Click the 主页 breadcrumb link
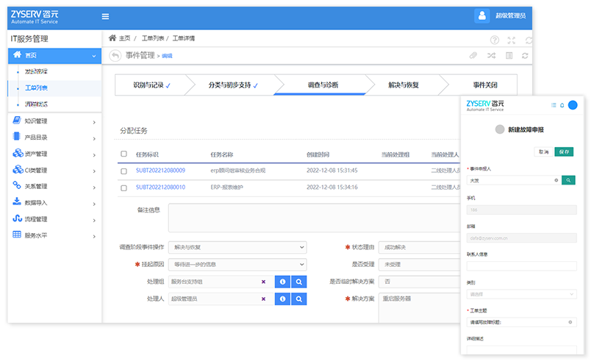 (125, 38)
